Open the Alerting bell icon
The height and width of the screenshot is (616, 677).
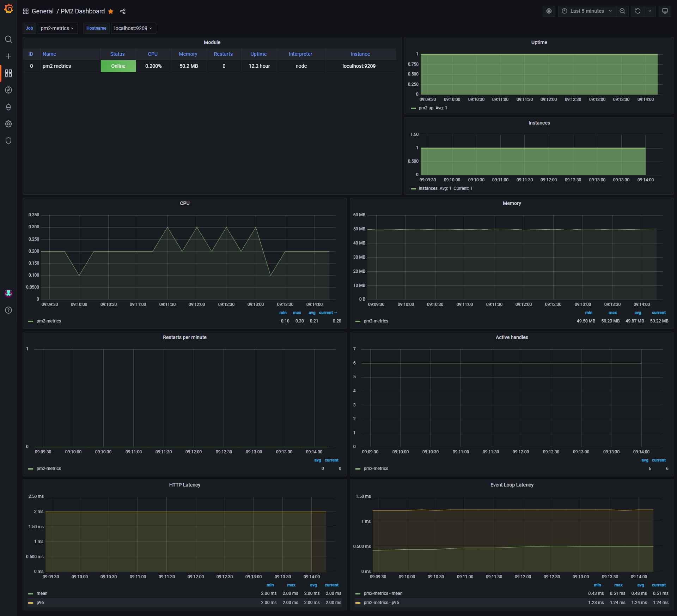click(8, 107)
